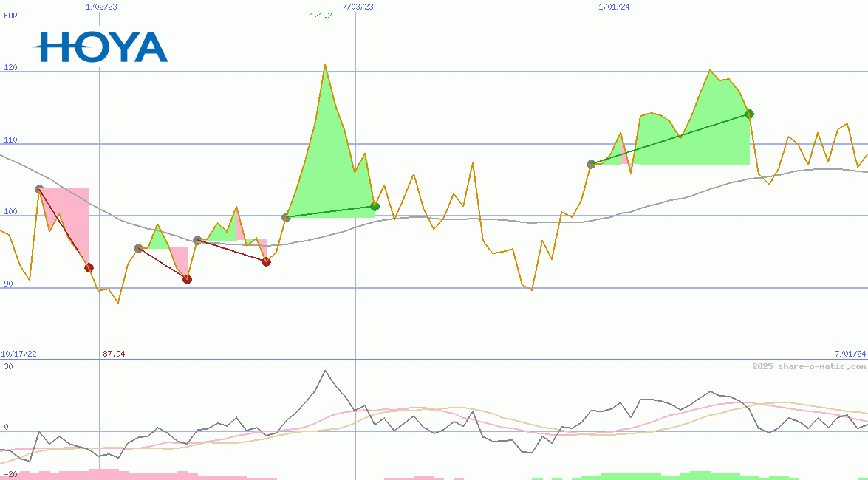The image size is (868, 480).
Task: Click the leftmost gray trade entry dot
Action: 39,189
